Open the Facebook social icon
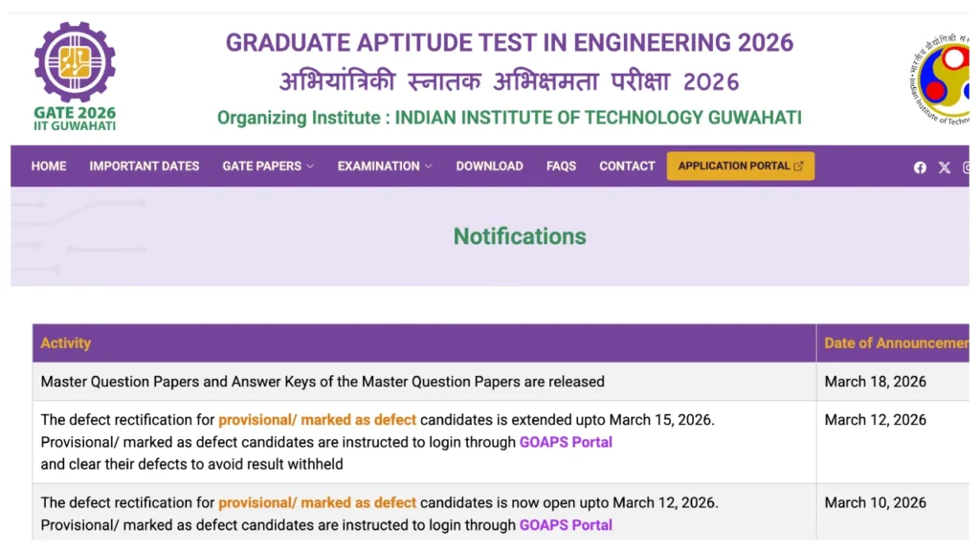Image resolution: width=980 pixels, height=551 pixels. [x=920, y=167]
